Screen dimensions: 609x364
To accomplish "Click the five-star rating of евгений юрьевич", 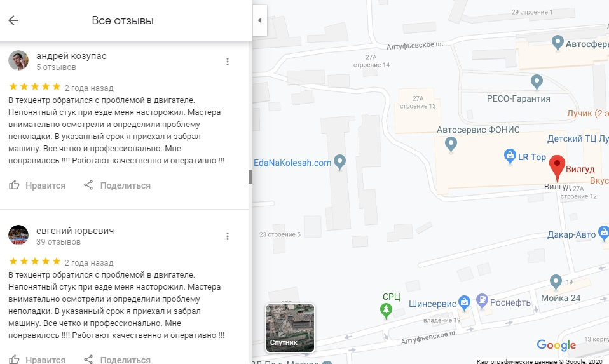I will point(34,261).
